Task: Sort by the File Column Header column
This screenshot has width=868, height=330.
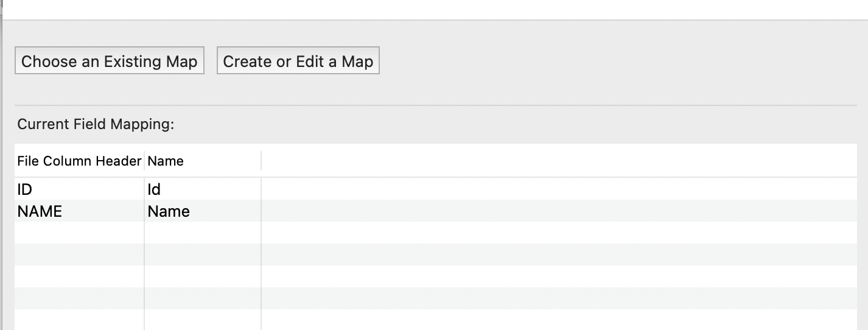Action: [79, 161]
